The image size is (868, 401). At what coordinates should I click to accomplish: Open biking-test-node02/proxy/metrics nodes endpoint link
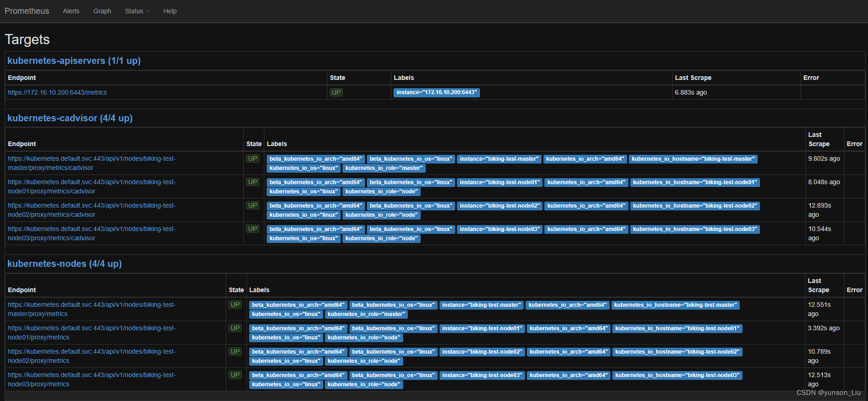point(91,356)
